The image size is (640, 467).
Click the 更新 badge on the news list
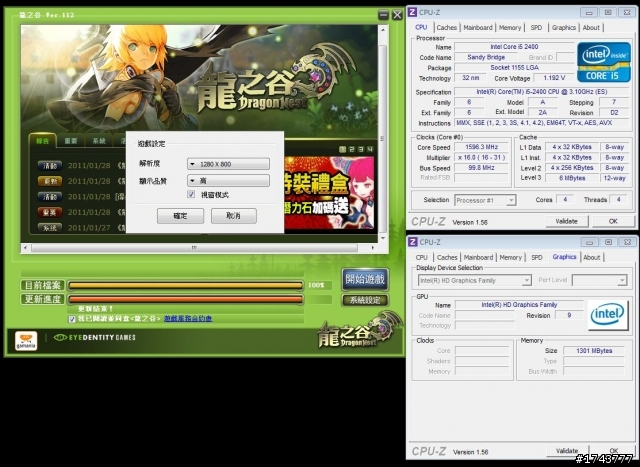(x=50, y=181)
